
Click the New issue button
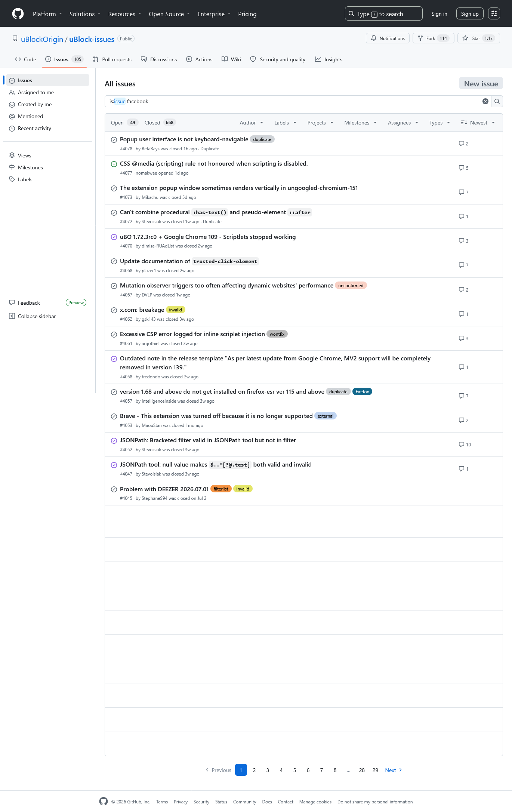coord(481,83)
